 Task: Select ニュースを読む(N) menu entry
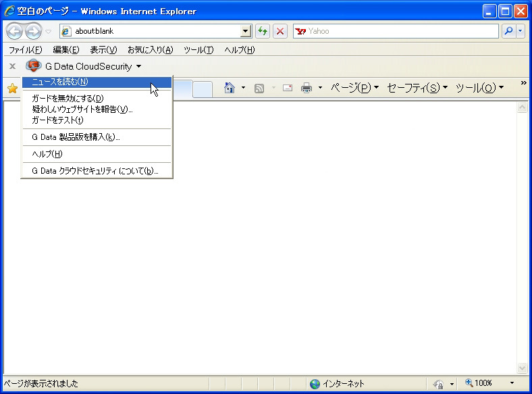pyautogui.click(x=97, y=82)
